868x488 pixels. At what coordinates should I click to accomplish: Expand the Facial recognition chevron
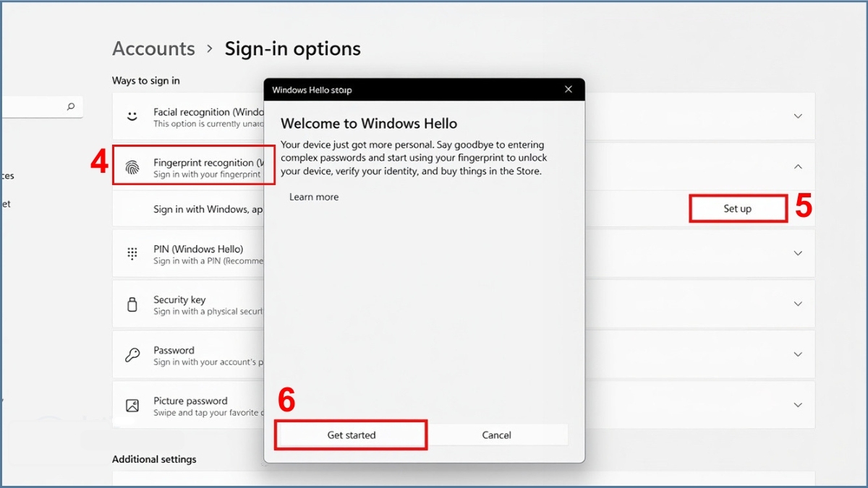(x=798, y=116)
